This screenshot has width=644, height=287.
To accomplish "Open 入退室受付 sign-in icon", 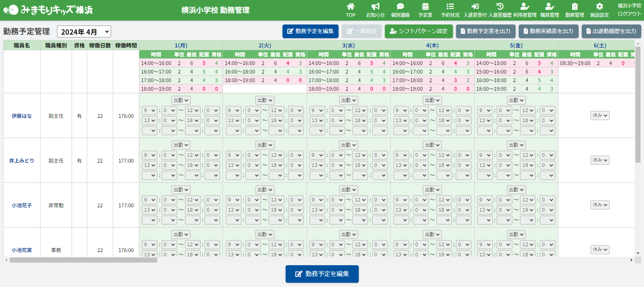I will point(475,7).
